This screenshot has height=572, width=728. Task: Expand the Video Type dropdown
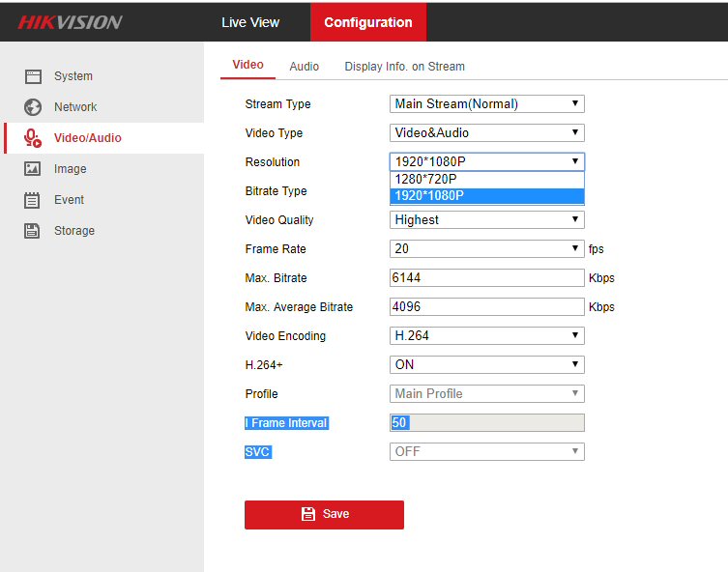pos(486,133)
